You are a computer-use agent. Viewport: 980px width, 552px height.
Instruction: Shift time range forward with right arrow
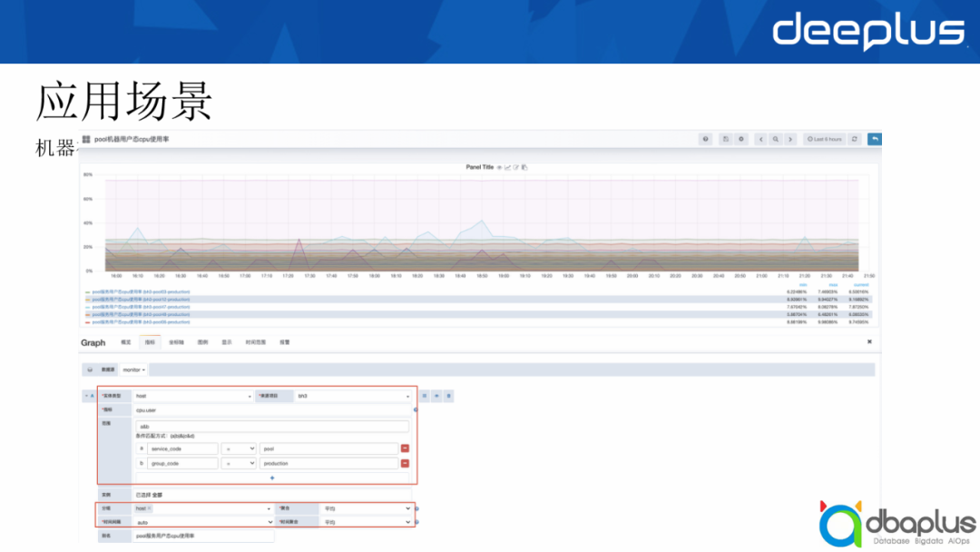click(x=790, y=140)
